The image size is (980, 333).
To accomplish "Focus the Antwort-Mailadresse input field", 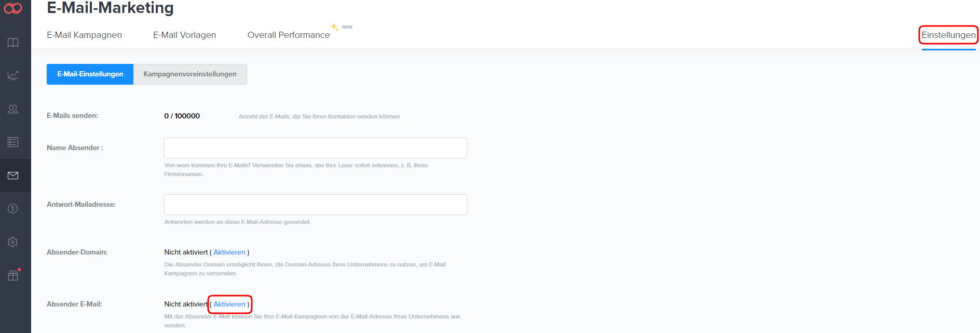I will [315, 205].
